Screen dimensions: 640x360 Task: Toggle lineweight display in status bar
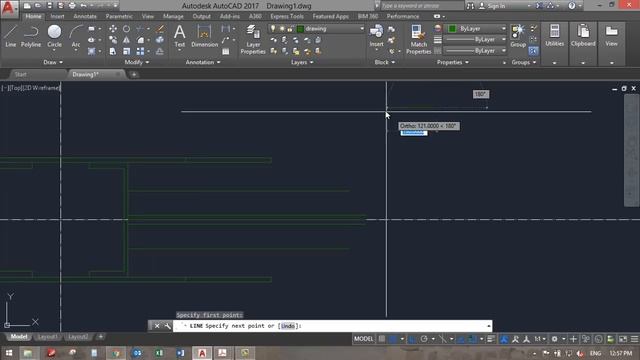(x=491, y=339)
